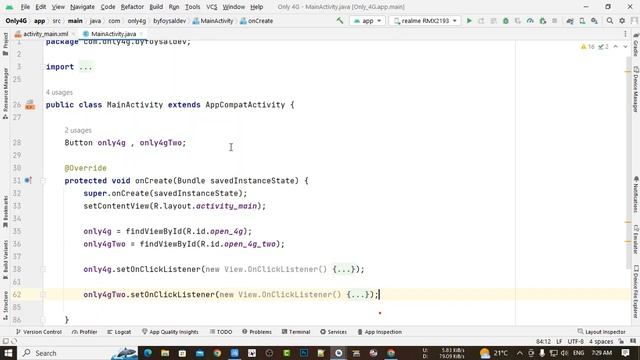This screenshot has height=360, width=640.
Task: Open the Refactor menu
Action: [x=132, y=7]
